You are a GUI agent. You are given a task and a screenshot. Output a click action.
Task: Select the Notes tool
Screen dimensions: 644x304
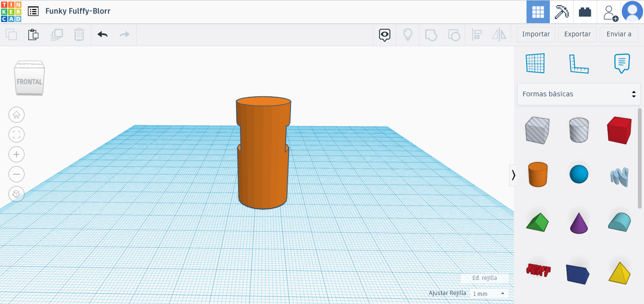[622, 63]
